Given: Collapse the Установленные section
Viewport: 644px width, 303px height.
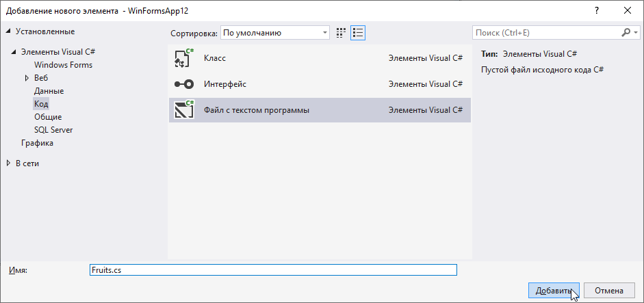Looking at the screenshot, I should coord(8,31).
